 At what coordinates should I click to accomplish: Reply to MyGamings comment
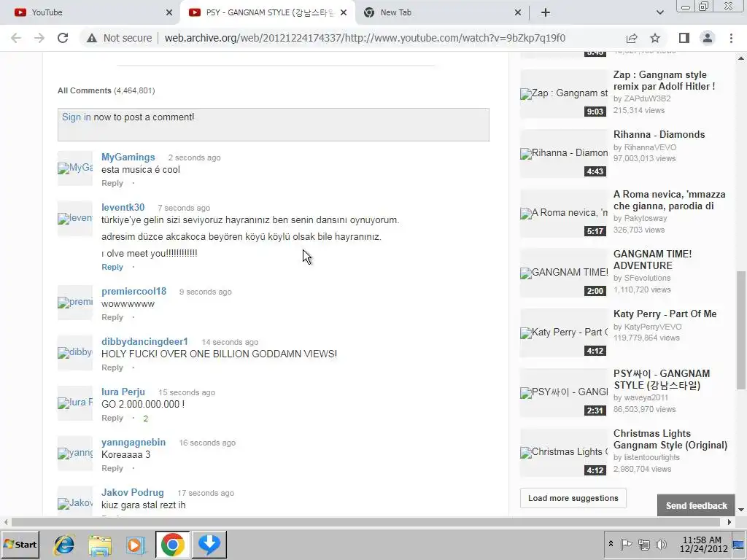pos(112,183)
